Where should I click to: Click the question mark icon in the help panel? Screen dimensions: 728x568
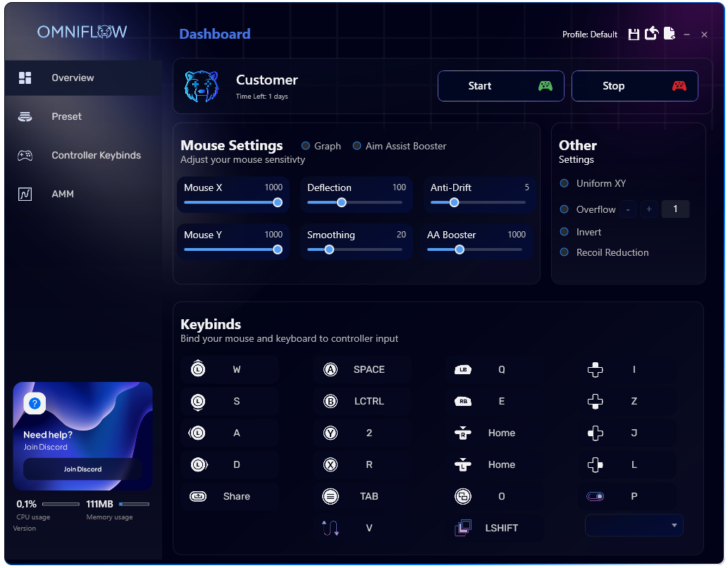(x=34, y=403)
